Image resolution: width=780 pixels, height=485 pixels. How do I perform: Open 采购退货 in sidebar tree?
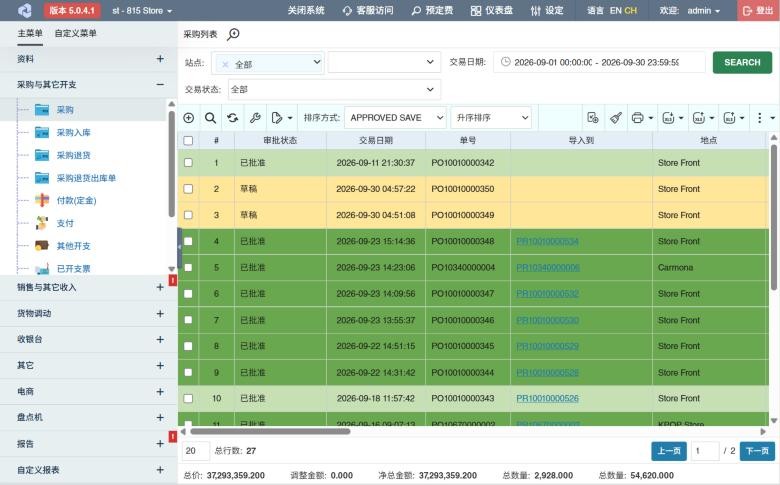coord(73,155)
